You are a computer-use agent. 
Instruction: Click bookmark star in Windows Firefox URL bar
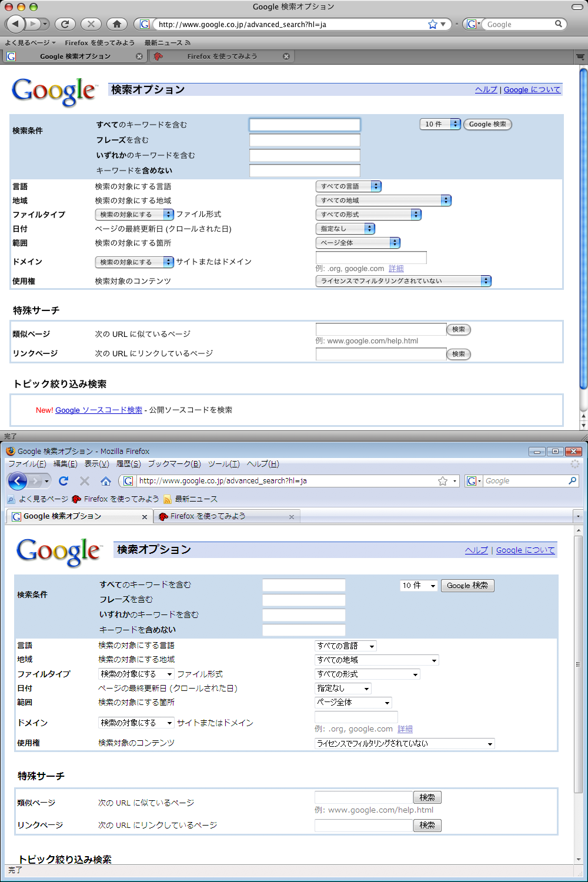click(x=443, y=481)
